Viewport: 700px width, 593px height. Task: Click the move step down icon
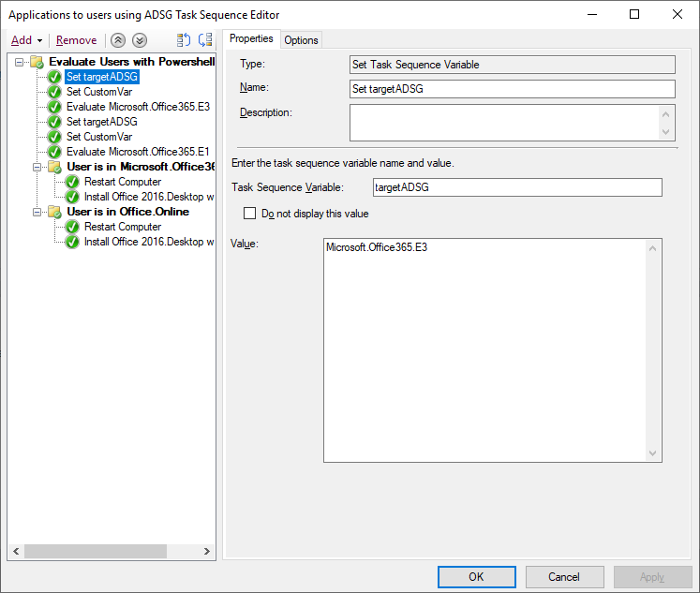coord(140,40)
